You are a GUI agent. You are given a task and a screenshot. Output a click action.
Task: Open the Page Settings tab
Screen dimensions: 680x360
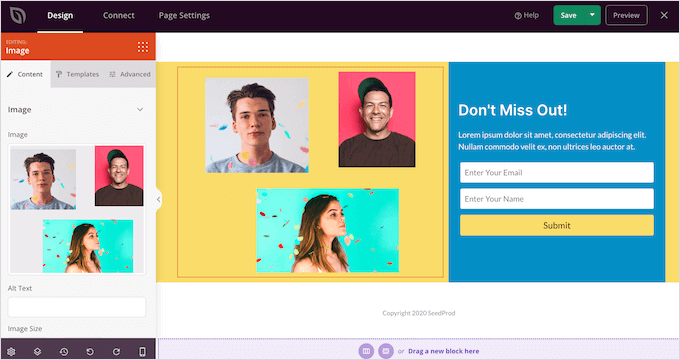point(184,16)
